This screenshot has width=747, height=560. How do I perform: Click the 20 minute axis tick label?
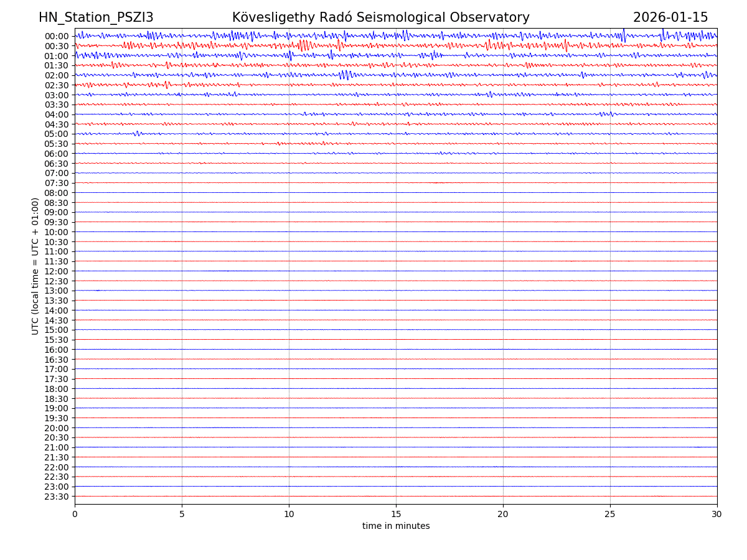pyautogui.click(x=503, y=515)
